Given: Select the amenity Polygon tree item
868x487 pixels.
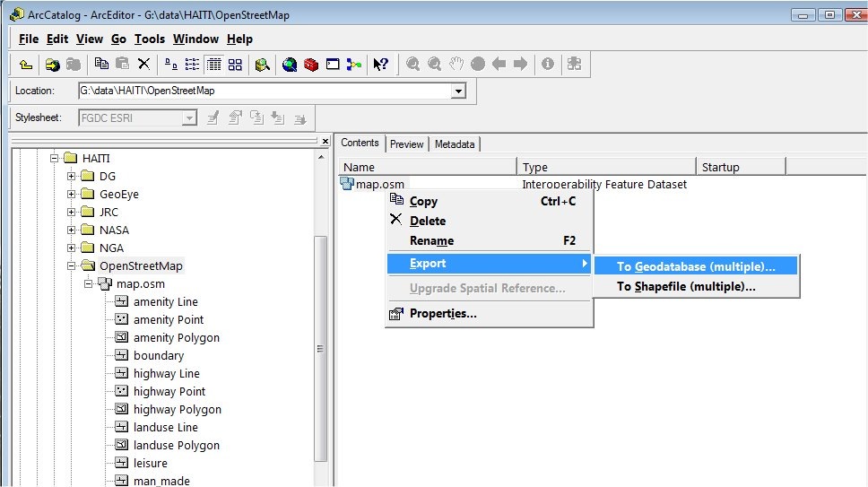Looking at the screenshot, I should point(176,337).
